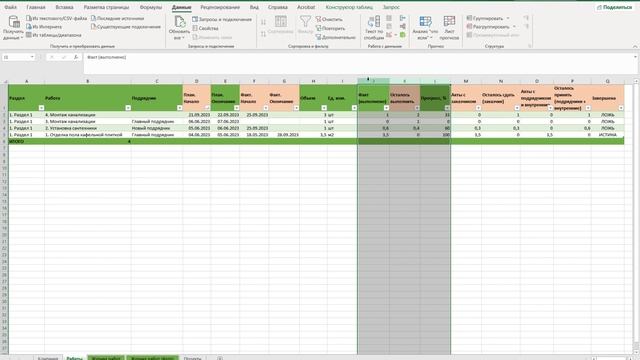
Task: Open the Формулы ribbon tab
Action: point(151,7)
